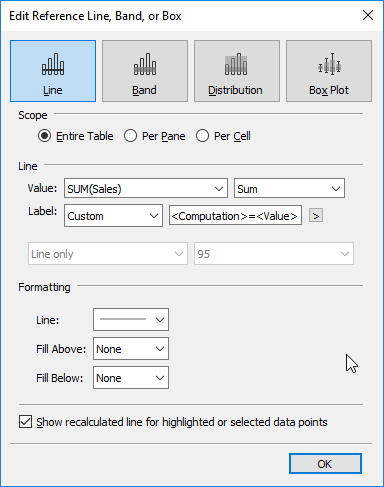Edit the custom label text field
This screenshot has height=487, width=384.
235,215
